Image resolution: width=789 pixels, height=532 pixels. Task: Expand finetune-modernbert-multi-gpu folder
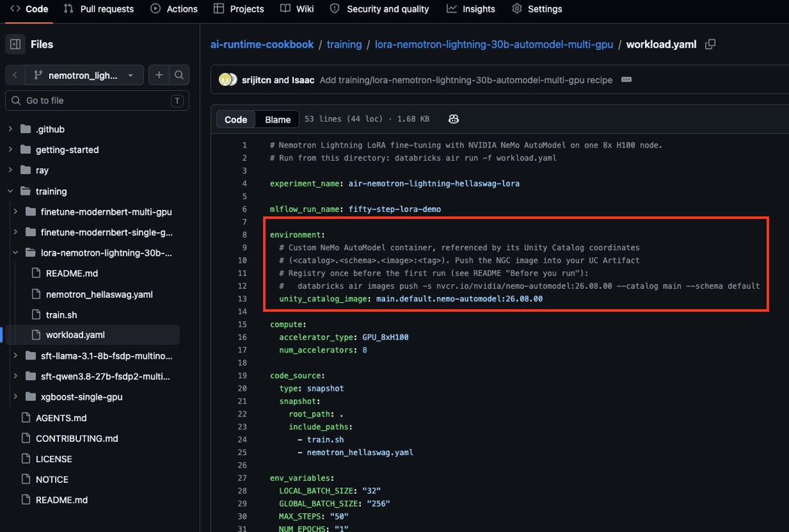[15, 212]
